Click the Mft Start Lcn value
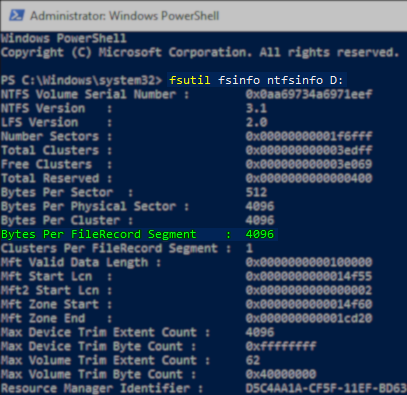The image size is (407, 395). tap(309, 276)
